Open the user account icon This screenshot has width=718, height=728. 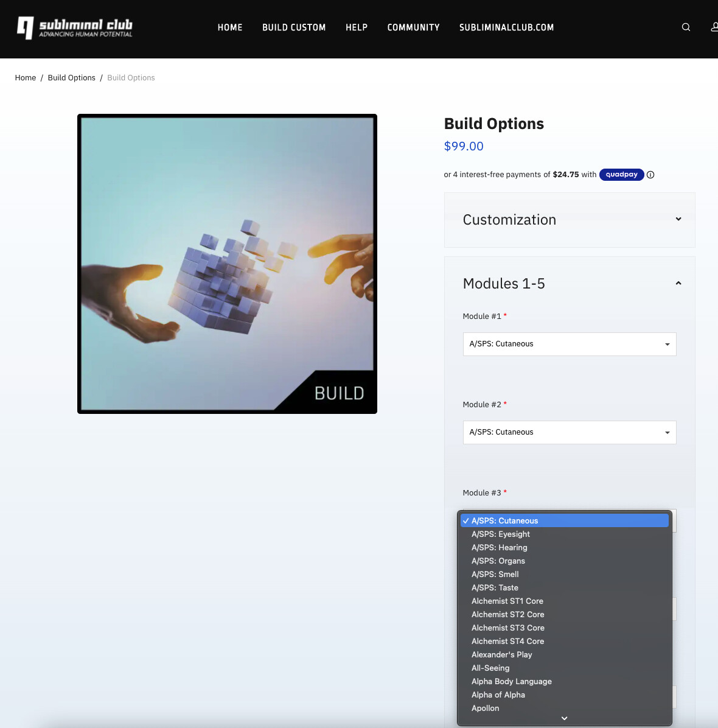(714, 27)
